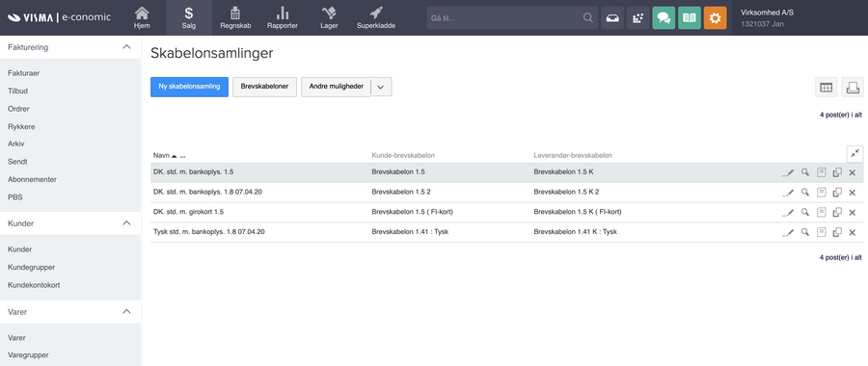Open the orange settings gear
This screenshot has width=868, height=366.
tap(716, 17)
